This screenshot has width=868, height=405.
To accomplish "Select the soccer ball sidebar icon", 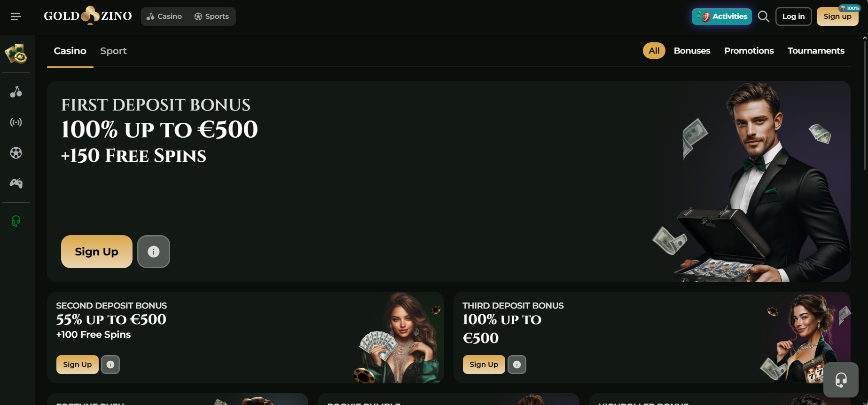I will pos(16,153).
